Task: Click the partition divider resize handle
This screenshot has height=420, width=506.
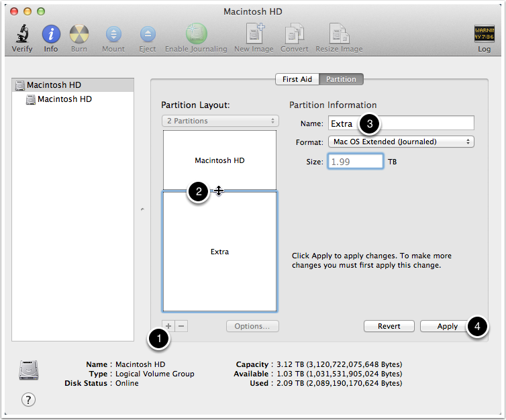Action: point(219,191)
